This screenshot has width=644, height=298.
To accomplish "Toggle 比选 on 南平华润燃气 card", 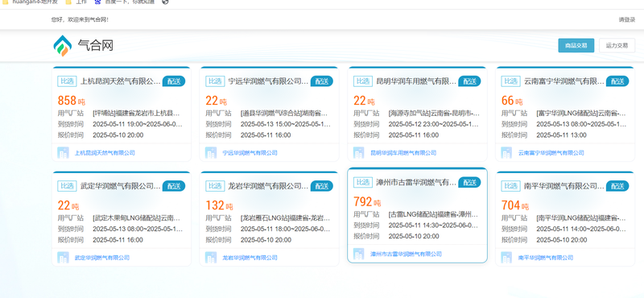I will pyautogui.click(x=510, y=186).
